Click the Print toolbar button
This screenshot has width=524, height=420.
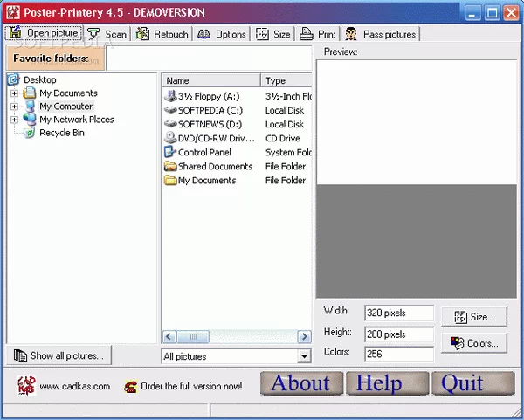pos(318,34)
